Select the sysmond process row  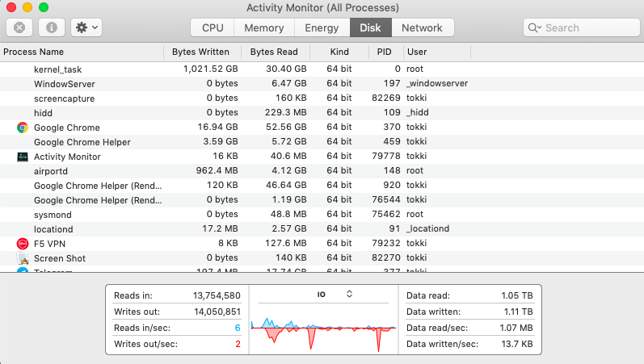point(322,214)
